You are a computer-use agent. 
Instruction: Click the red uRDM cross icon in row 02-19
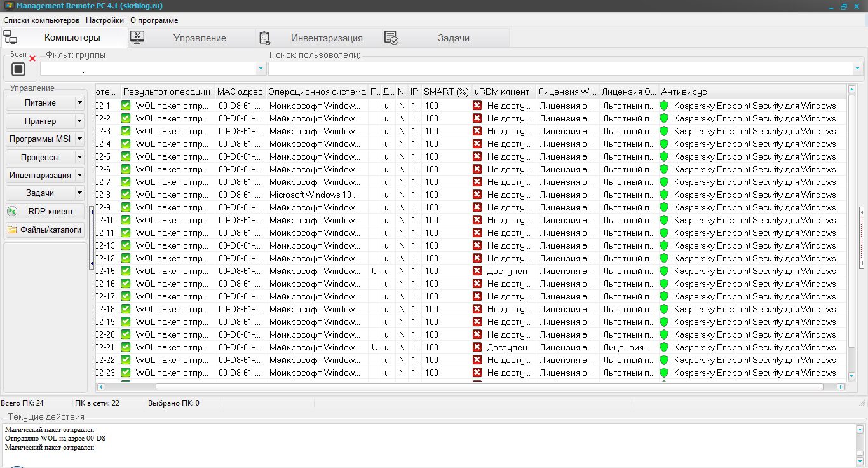pos(477,322)
